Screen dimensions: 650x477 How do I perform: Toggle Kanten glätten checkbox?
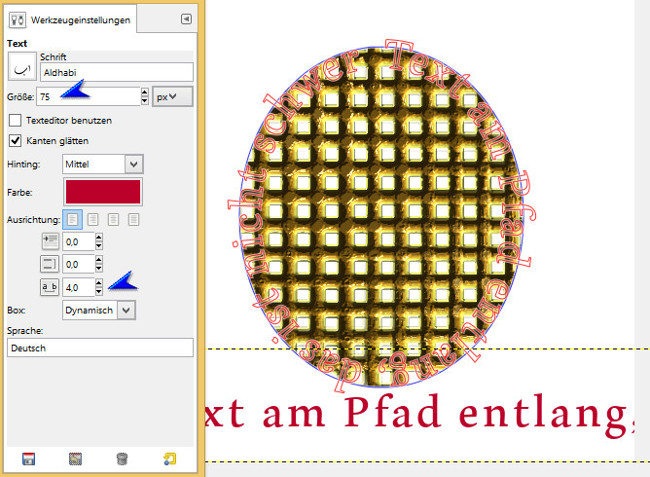click(15, 141)
